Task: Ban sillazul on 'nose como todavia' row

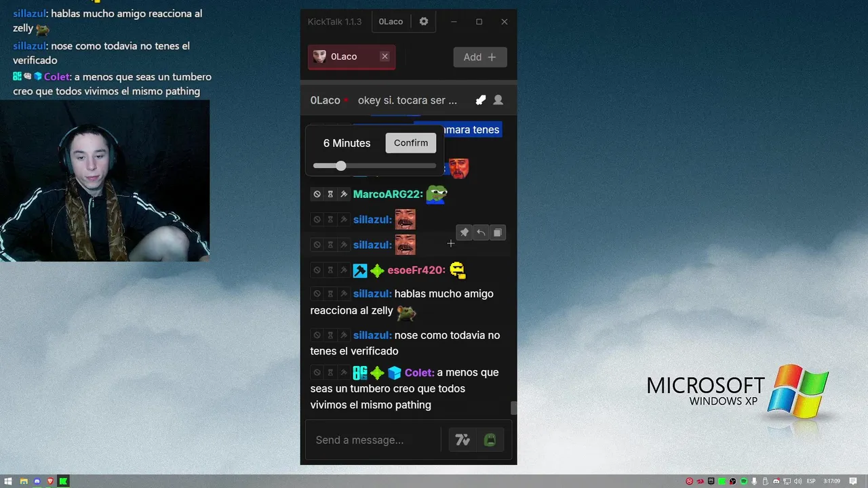Action: click(344, 335)
